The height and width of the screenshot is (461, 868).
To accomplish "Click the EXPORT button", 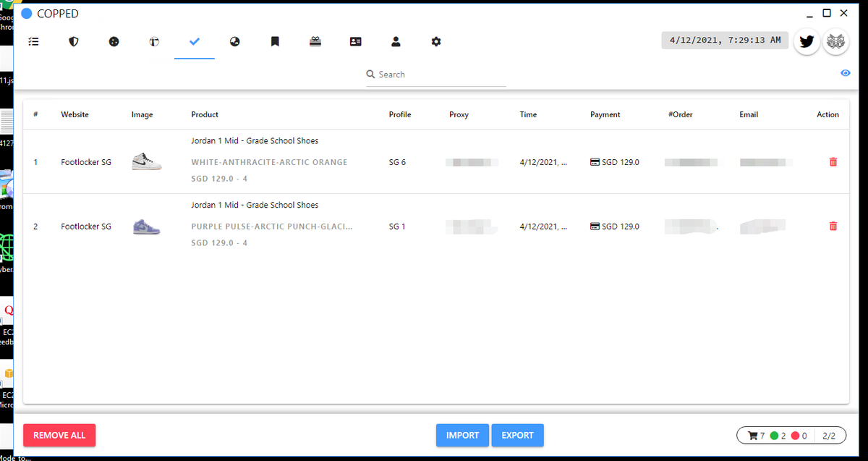I will (x=517, y=435).
